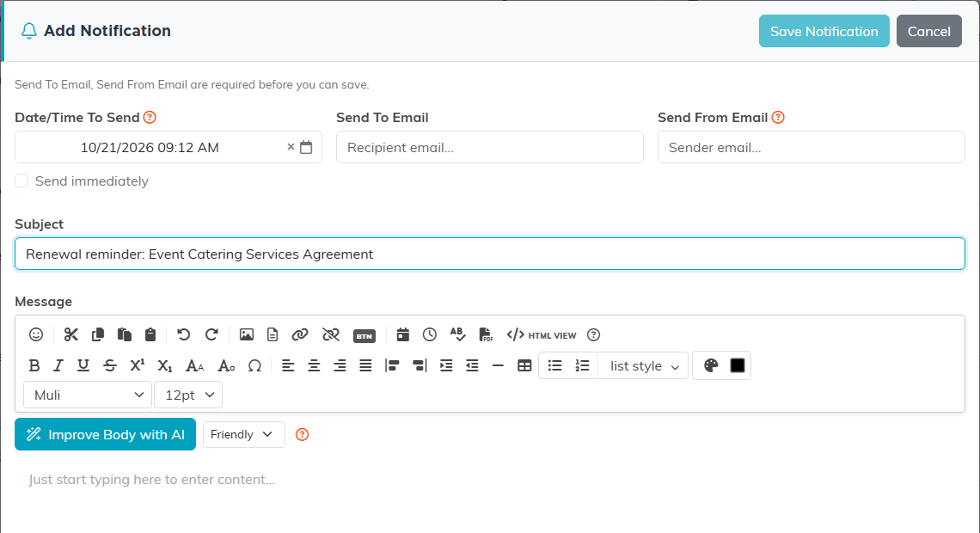Remove link with the broken chain icon
This screenshot has width=980, height=533.
click(x=331, y=335)
